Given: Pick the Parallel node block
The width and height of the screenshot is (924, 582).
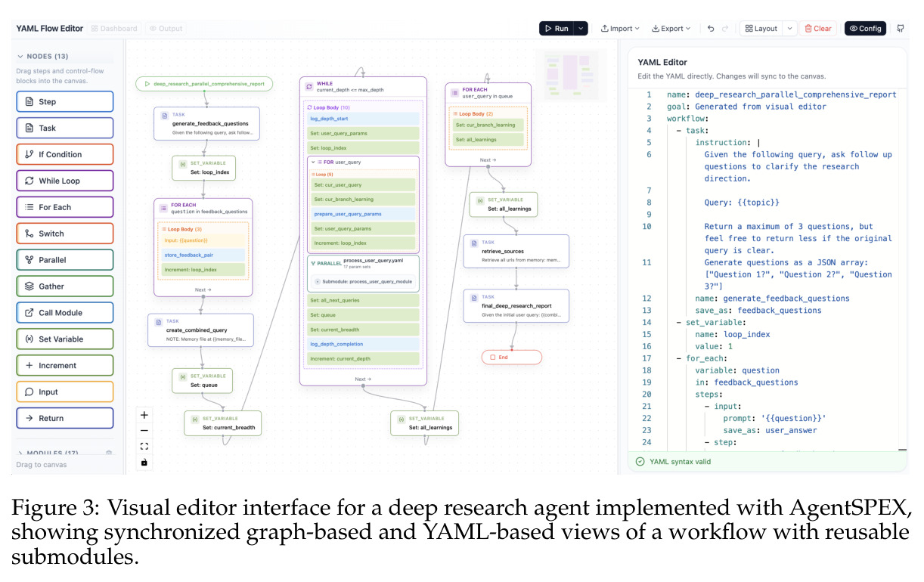Looking at the screenshot, I should (65, 260).
